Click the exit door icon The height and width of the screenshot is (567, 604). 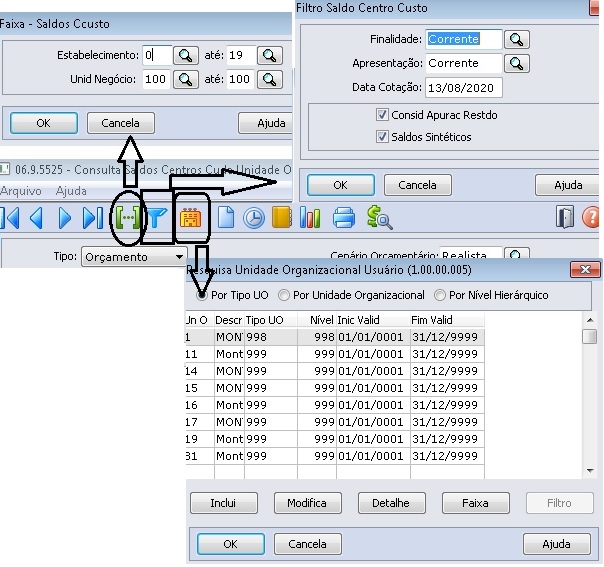[565, 217]
